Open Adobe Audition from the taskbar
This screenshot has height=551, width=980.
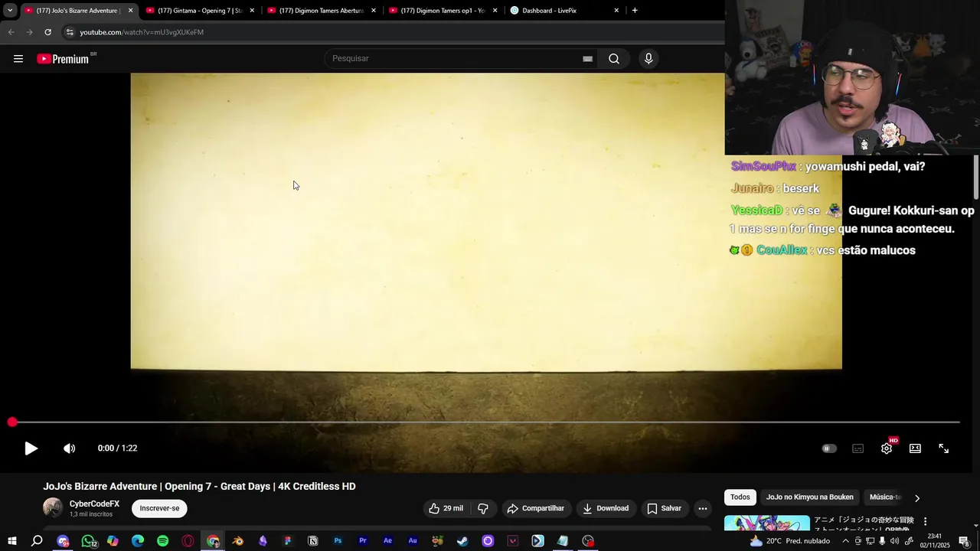click(x=413, y=541)
